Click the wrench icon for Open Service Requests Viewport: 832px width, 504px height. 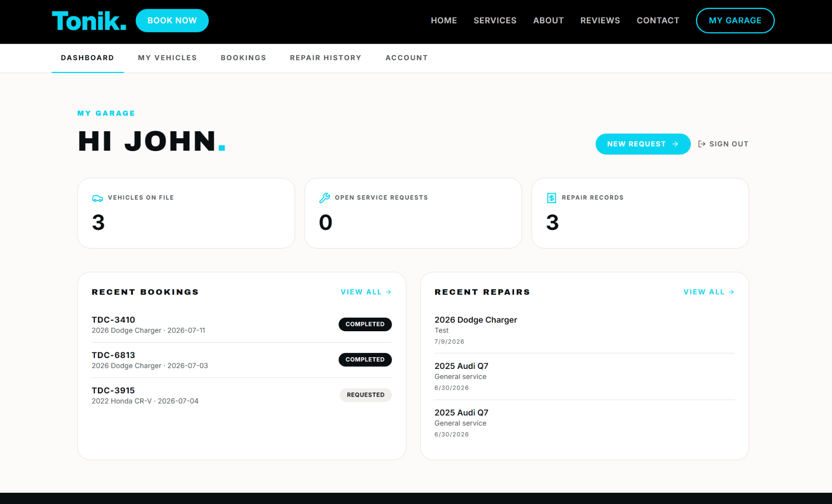325,198
